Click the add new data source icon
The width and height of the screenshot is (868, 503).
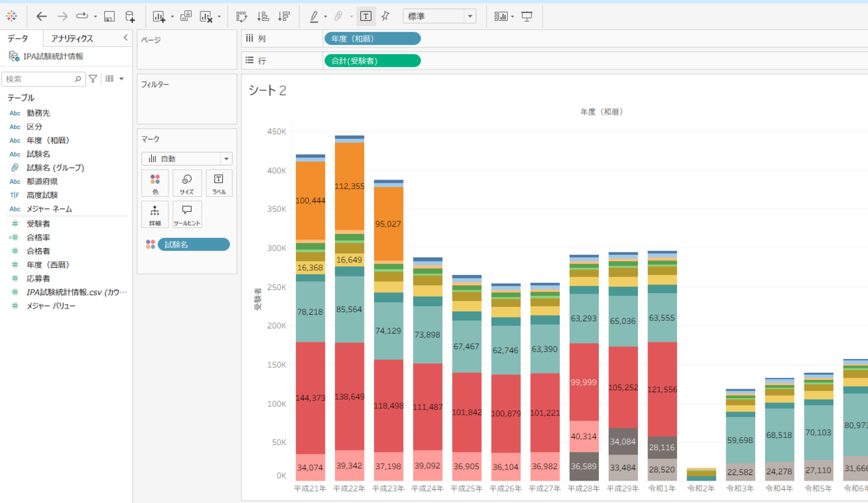(129, 16)
